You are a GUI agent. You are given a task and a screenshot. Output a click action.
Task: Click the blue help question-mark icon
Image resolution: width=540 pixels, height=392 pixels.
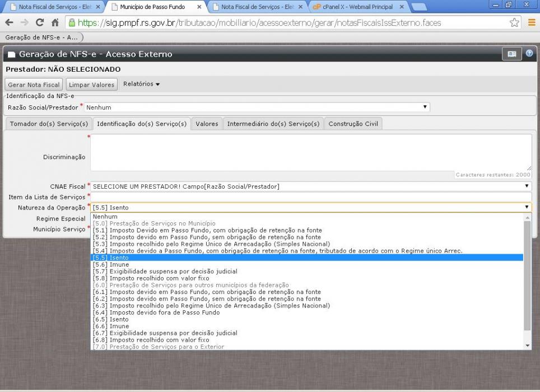pos(529,53)
